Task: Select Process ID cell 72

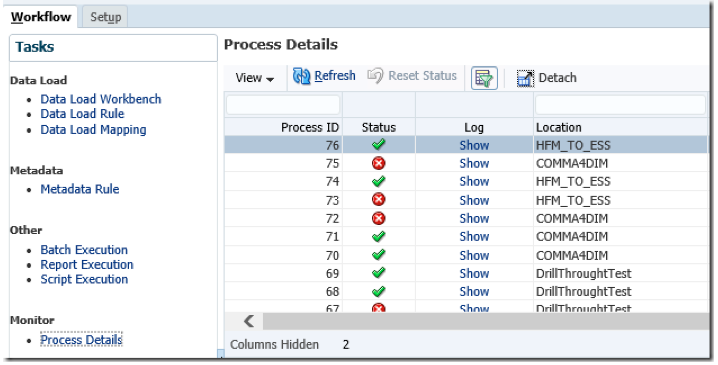Action: pos(283,218)
